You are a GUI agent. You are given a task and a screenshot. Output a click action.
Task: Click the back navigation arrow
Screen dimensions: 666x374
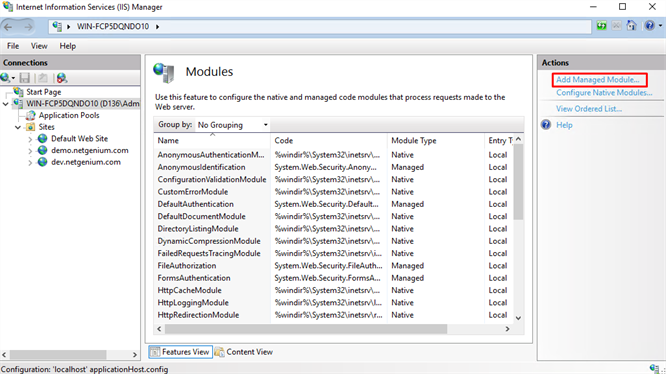(x=8, y=27)
